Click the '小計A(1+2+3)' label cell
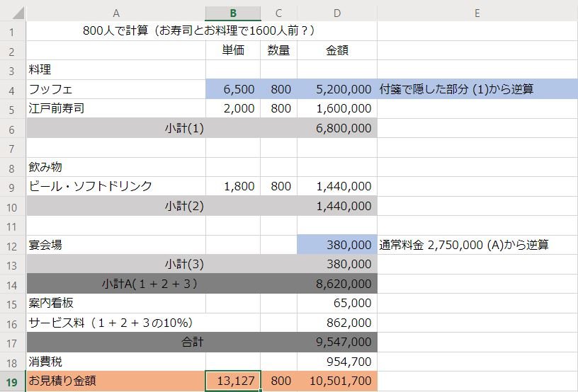Image resolution: width=578 pixels, height=392 pixels. [x=115, y=284]
